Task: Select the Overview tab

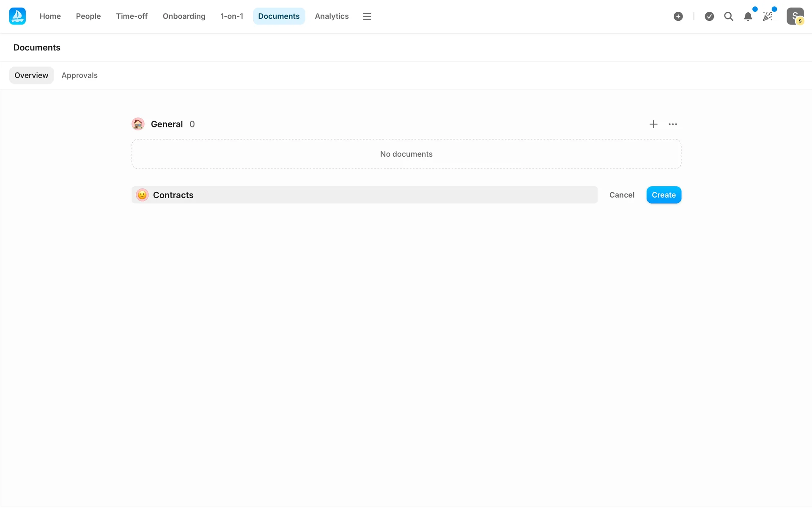Action: (31, 75)
